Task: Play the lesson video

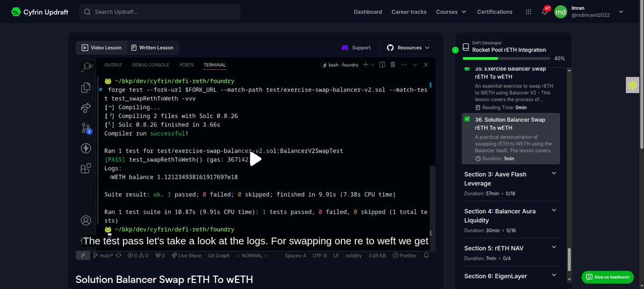Action: 255,159
